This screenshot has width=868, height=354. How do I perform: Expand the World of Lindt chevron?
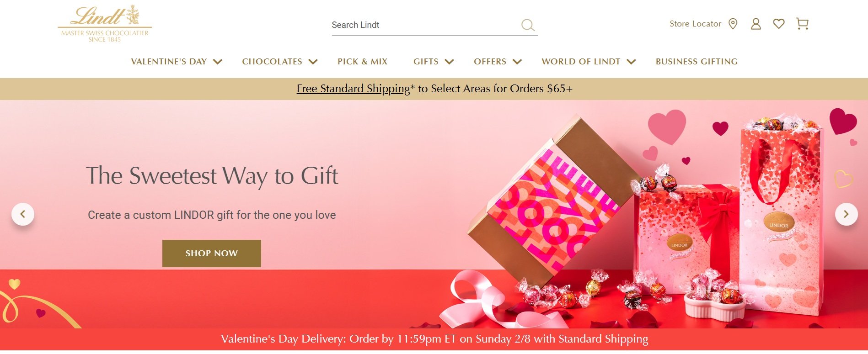(x=631, y=62)
